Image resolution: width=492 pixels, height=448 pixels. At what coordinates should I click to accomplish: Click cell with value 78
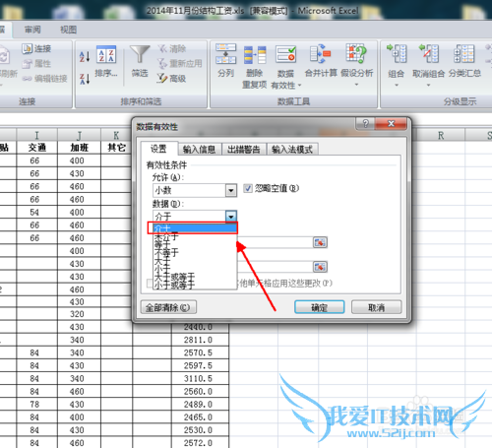tap(37, 404)
